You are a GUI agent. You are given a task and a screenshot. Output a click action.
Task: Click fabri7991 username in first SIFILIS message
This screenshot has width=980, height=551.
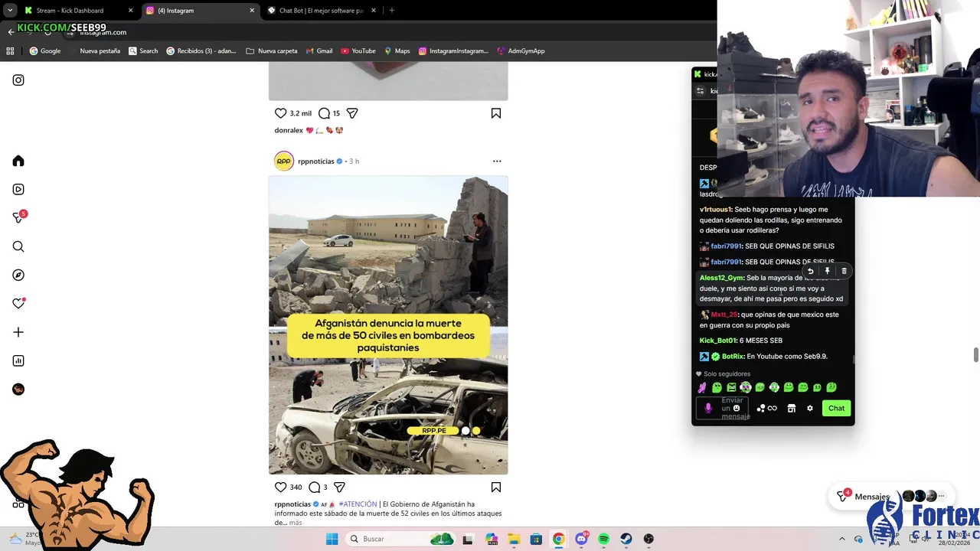(726, 246)
